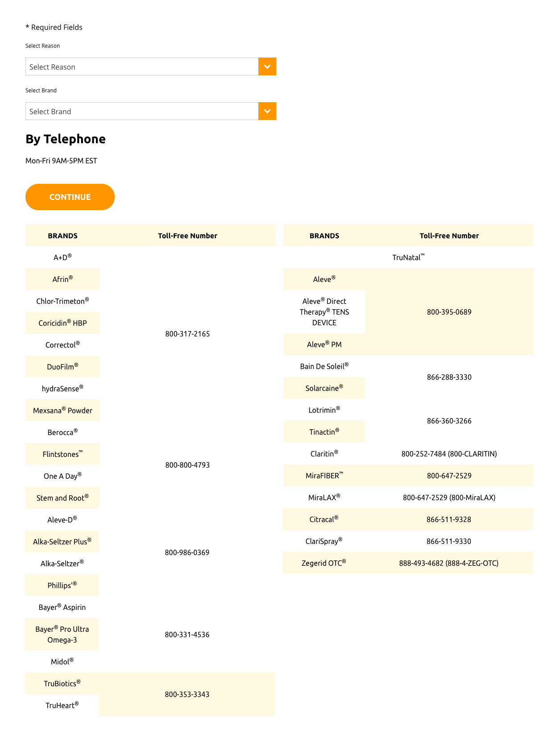Click the 800-800-4793 phone number
Image resolution: width=560 pixels, height=738 pixels.
pyautogui.click(x=187, y=465)
